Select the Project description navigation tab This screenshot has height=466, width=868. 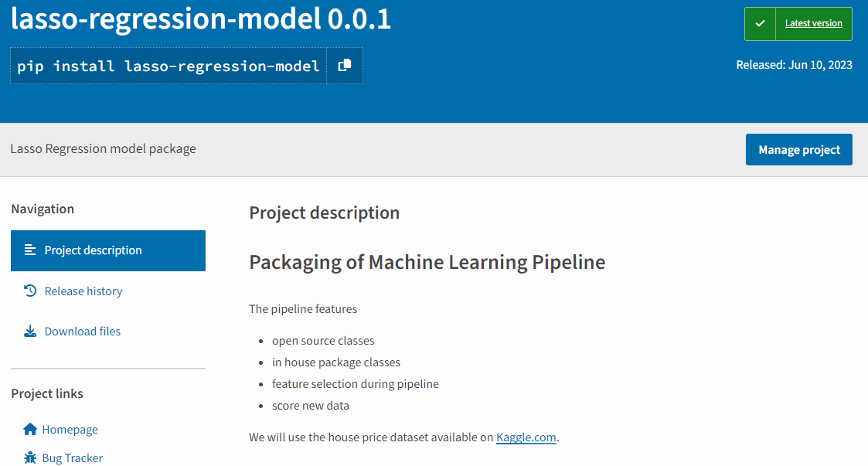coord(93,250)
